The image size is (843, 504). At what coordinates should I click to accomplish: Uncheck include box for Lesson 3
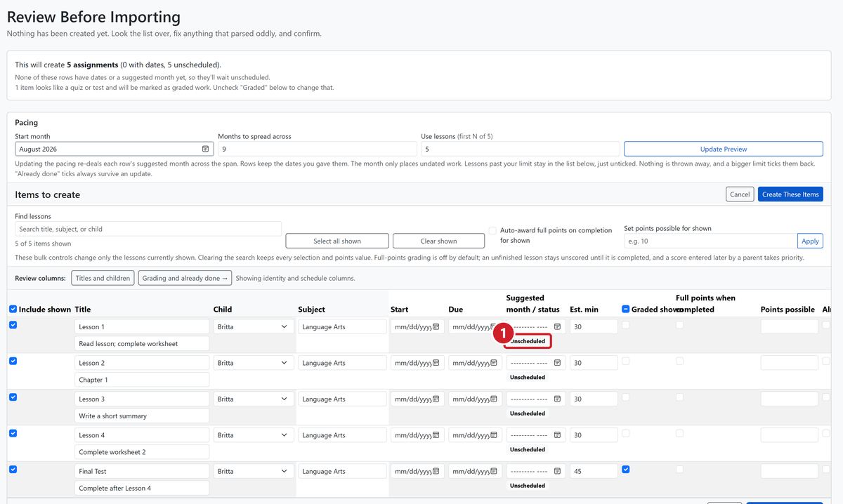pyautogui.click(x=13, y=397)
